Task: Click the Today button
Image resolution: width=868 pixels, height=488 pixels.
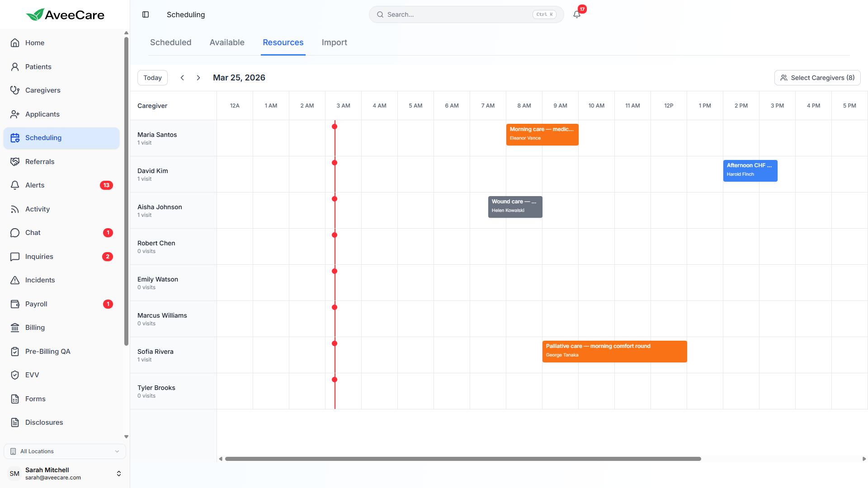Action: coord(152,77)
